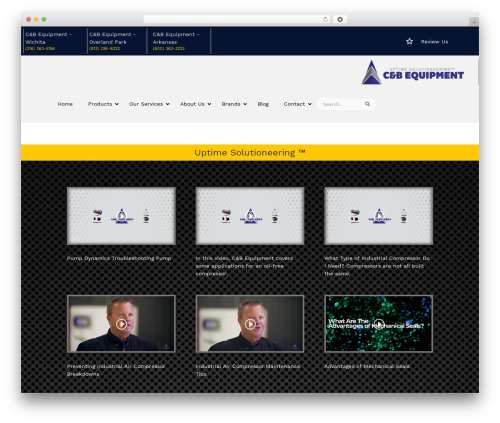Click the Review Us link
The image size is (500, 423).
pyautogui.click(x=434, y=42)
